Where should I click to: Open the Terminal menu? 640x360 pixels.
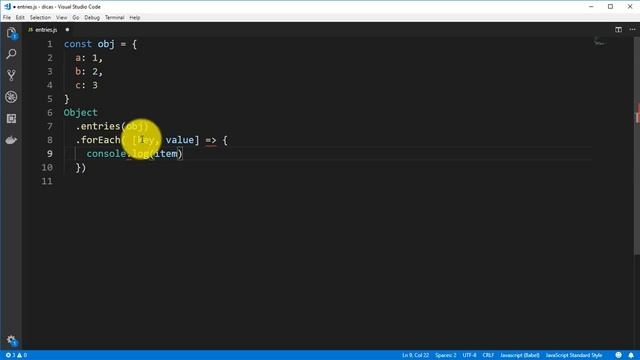pos(114,18)
